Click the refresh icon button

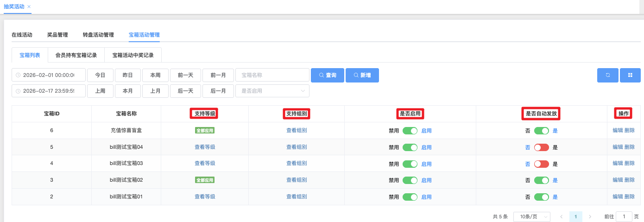pos(607,75)
